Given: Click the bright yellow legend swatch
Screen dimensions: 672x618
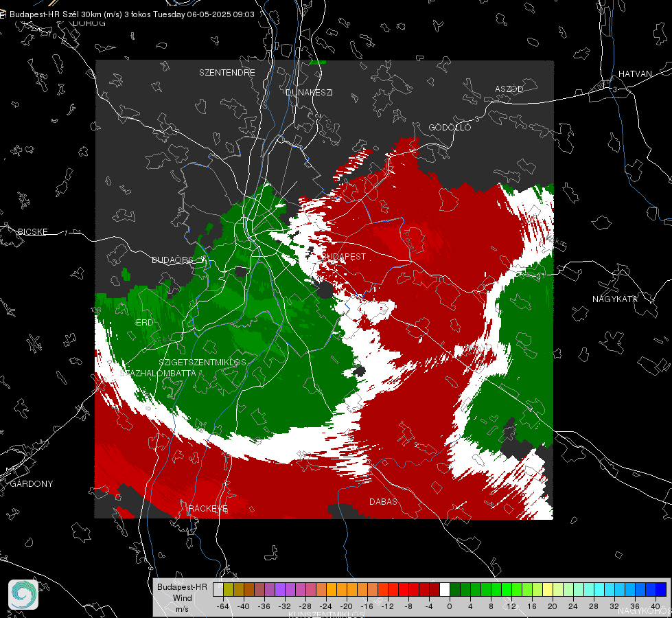Looking at the screenshot, I should (x=548, y=590).
